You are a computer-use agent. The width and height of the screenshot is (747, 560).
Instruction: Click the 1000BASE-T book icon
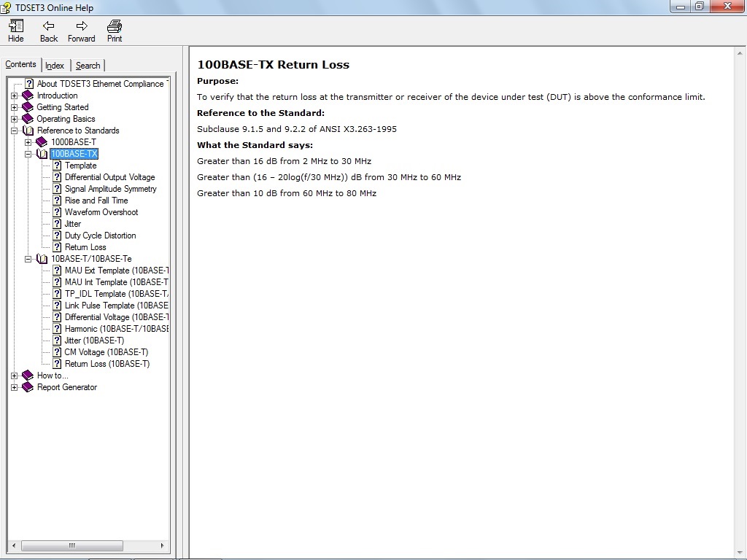pyautogui.click(x=42, y=142)
